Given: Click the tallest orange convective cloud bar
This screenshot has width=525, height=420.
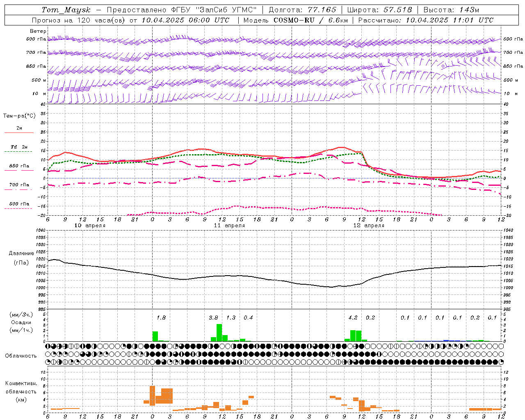Looking at the screenshot, I should (152, 396).
